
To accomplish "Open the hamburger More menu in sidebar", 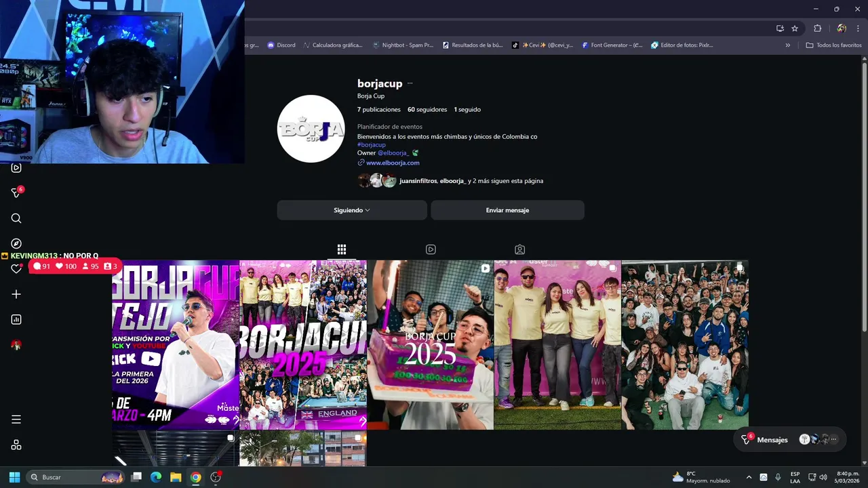I will 16,420.
